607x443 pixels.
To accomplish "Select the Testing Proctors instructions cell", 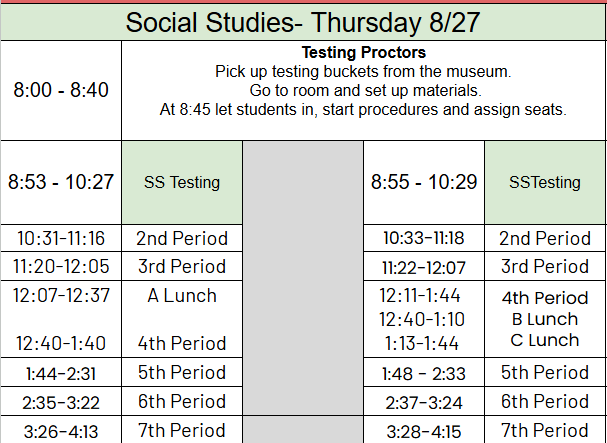I will point(363,90).
